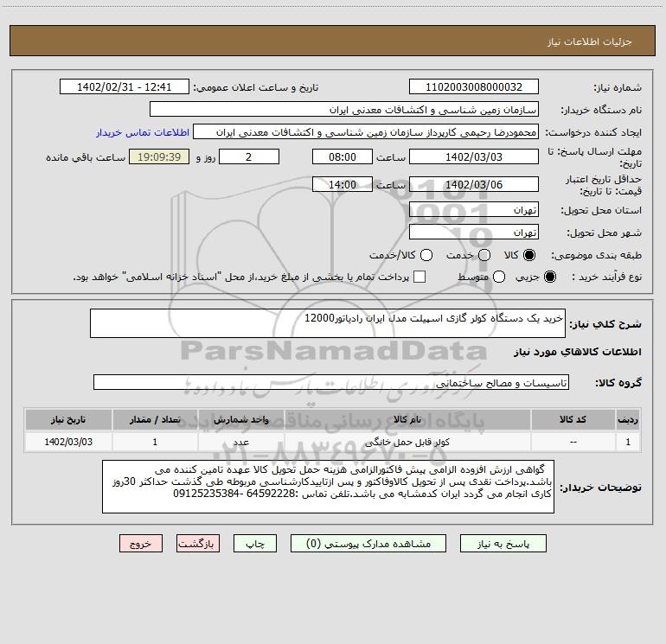666x644 pixels.
Task: Click the ایجاد کننده درخواست field
Action: tap(366, 132)
